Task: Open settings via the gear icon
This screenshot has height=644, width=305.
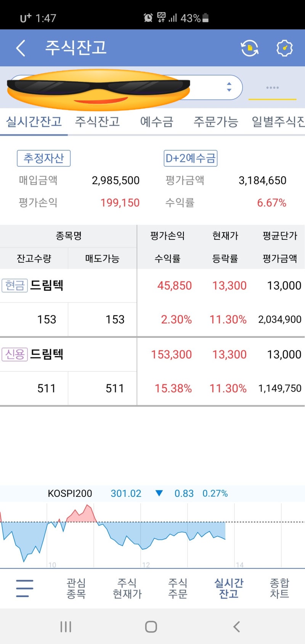Action: 284,48
